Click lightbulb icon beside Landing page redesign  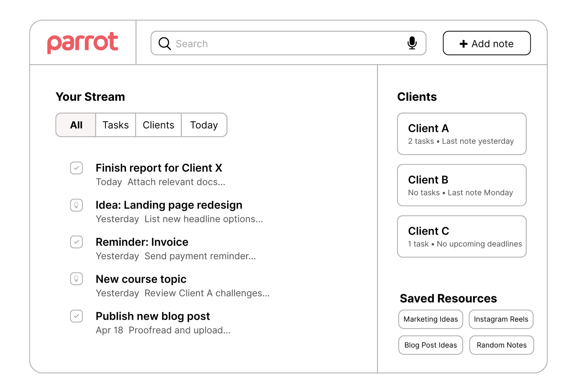coord(76,205)
